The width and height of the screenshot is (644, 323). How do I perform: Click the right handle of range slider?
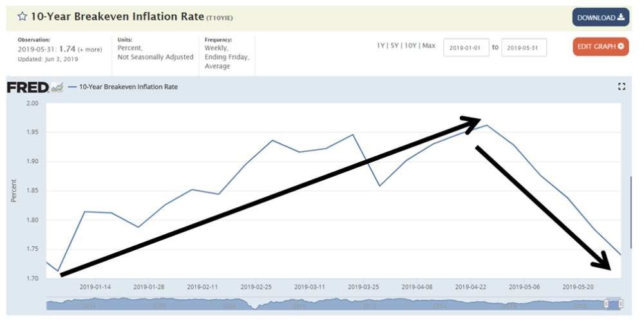click(621, 303)
